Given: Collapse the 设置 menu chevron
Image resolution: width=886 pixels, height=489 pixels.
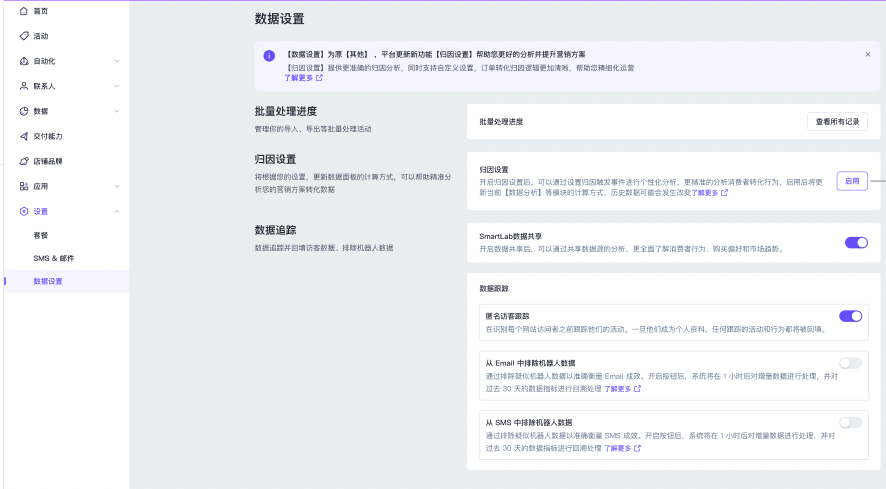Looking at the screenshot, I should tap(116, 211).
